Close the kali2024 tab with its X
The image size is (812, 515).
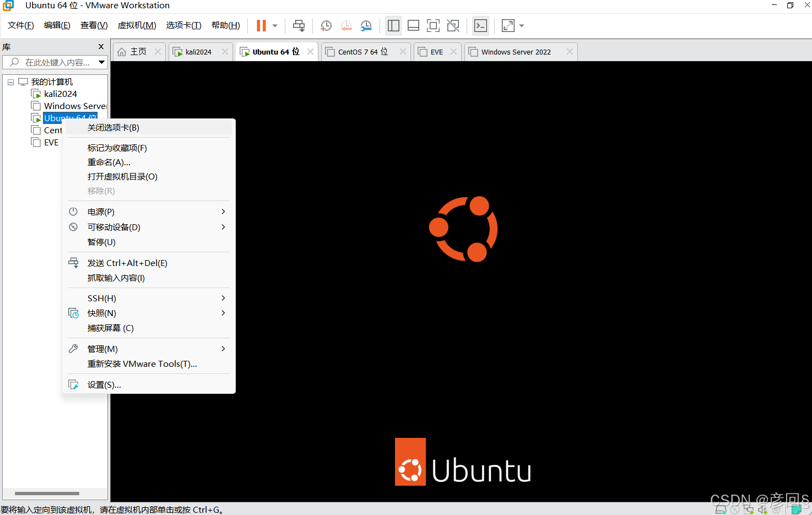click(225, 52)
